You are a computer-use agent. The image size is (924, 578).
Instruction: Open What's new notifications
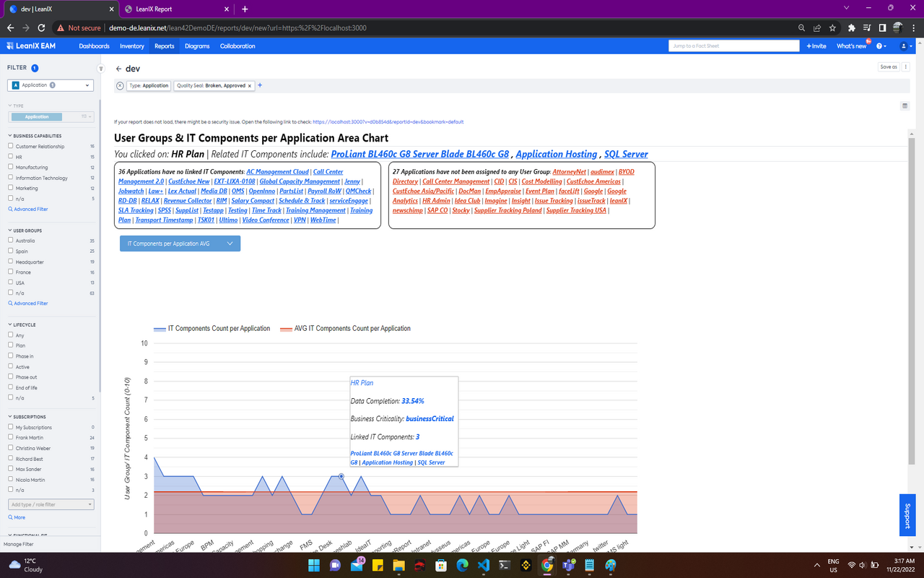point(851,46)
